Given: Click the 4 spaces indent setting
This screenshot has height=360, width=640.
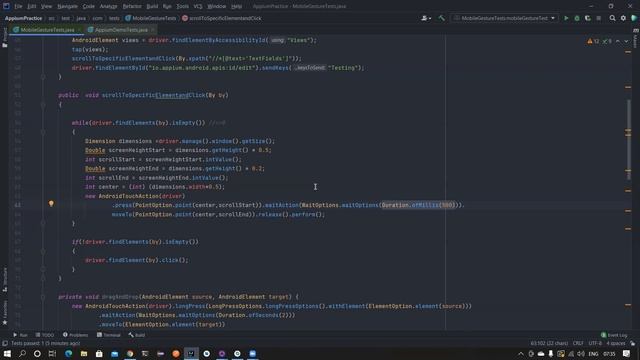Looking at the screenshot, I should point(616,343).
